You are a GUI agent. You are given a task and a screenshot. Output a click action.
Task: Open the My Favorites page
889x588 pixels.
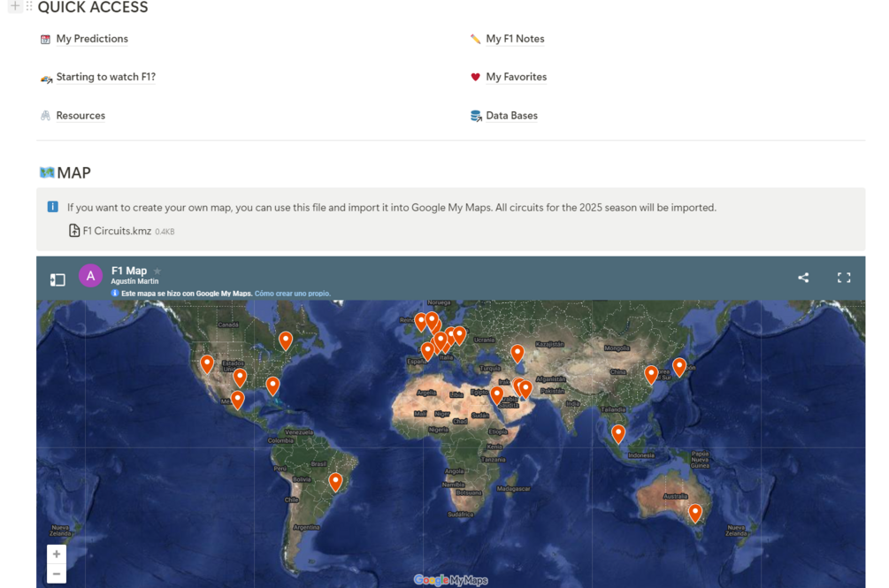point(516,76)
